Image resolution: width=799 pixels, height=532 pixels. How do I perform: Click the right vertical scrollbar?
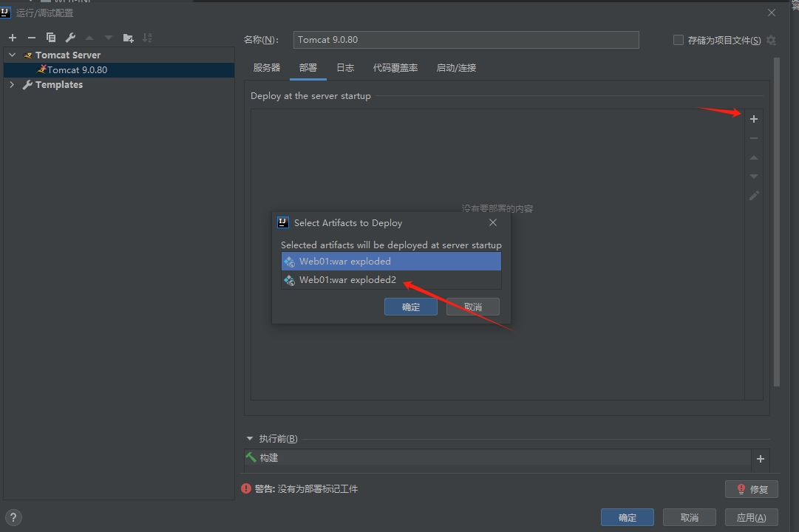click(777, 222)
